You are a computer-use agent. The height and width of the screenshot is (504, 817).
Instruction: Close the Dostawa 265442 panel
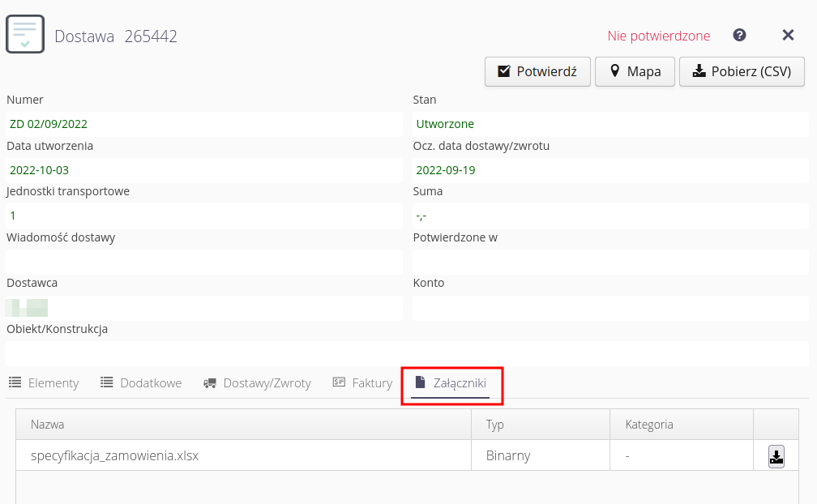pos(788,36)
